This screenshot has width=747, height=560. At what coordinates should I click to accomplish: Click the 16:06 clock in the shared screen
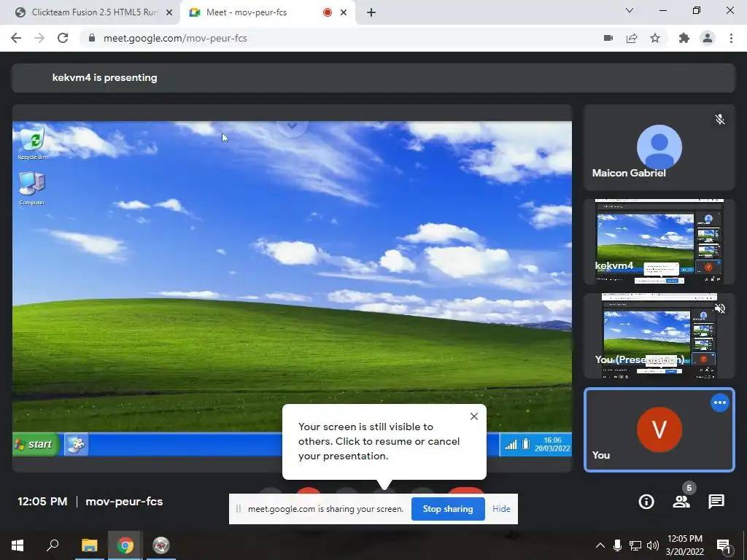tap(552, 440)
